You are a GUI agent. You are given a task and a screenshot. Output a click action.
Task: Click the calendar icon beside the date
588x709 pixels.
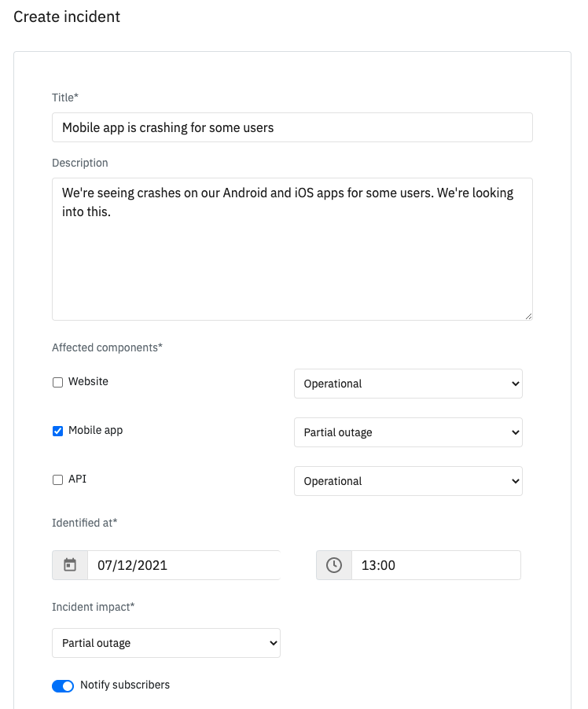pyautogui.click(x=70, y=565)
